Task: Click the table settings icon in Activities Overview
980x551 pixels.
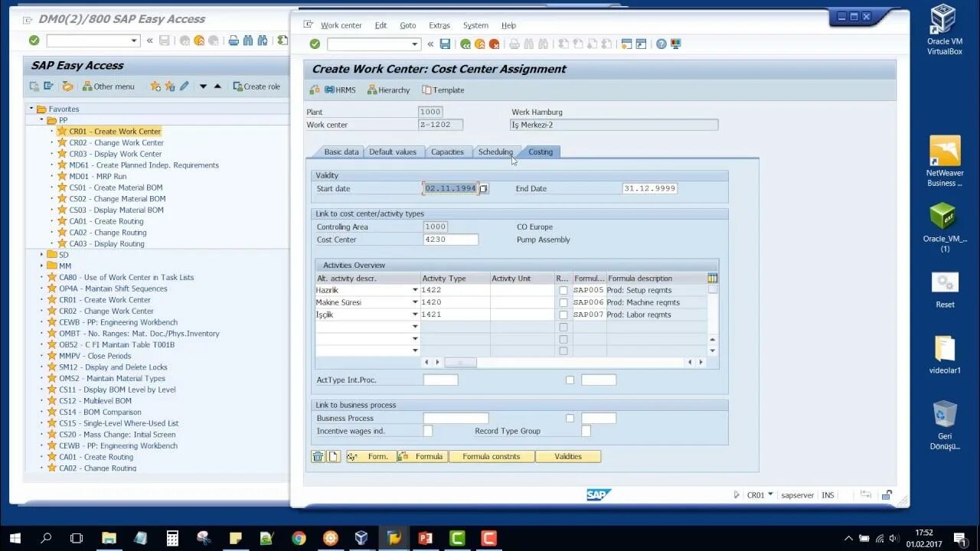Action: click(x=713, y=278)
